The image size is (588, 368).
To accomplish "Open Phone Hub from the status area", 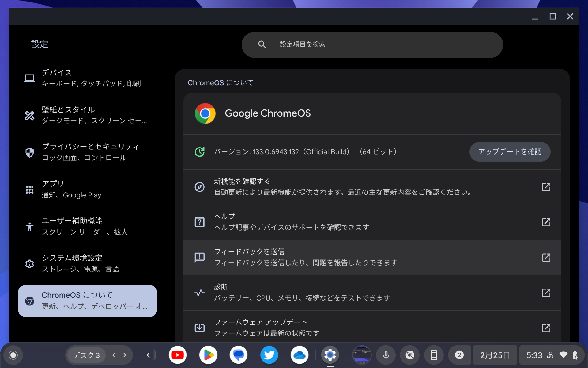I will click(434, 355).
